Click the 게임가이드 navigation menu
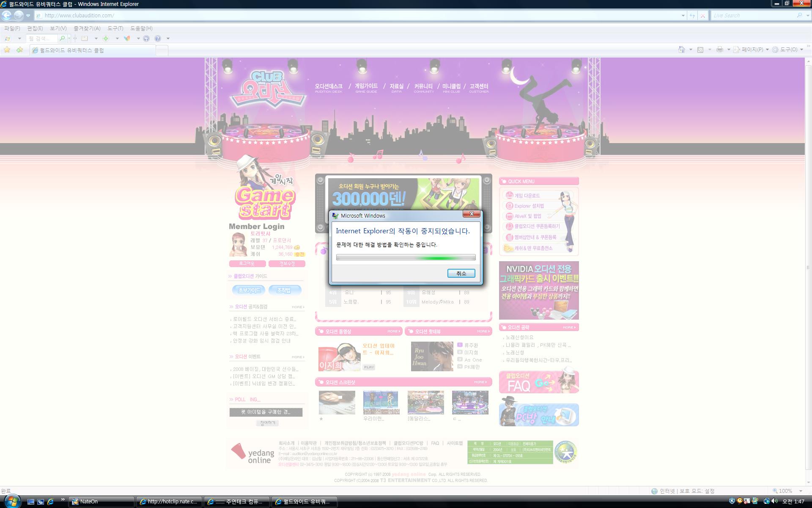The height and width of the screenshot is (508, 812). pos(366,88)
